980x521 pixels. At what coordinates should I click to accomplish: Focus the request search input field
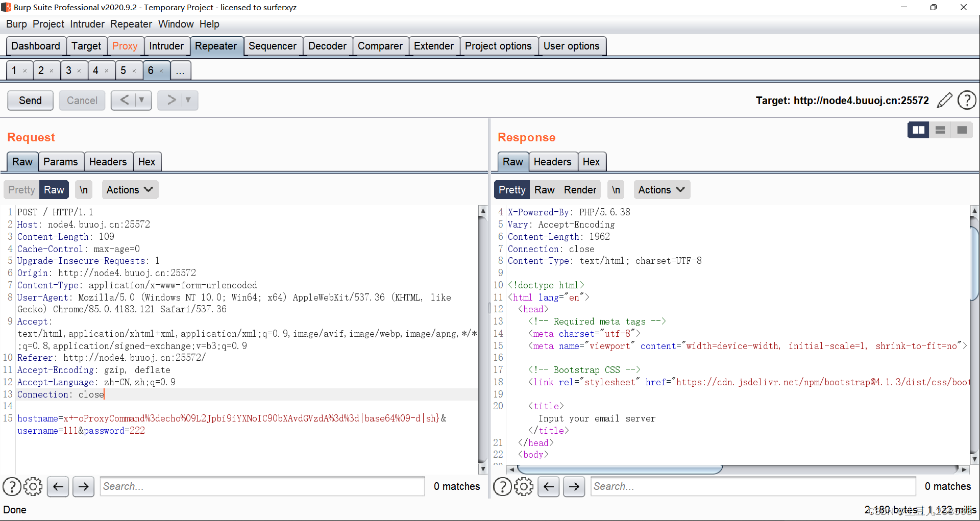pyautogui.click(x=262, y=486)
